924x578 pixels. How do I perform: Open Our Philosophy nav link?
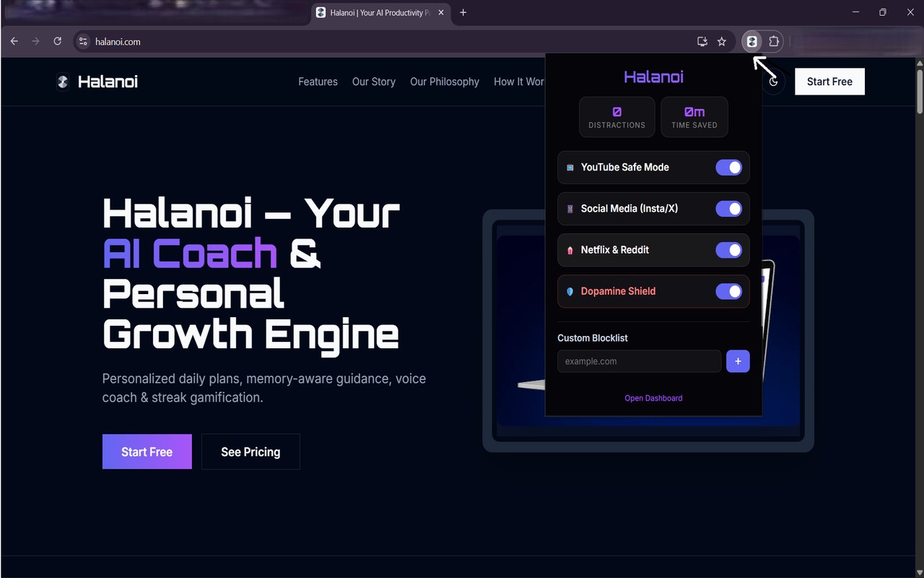[445, 82]
